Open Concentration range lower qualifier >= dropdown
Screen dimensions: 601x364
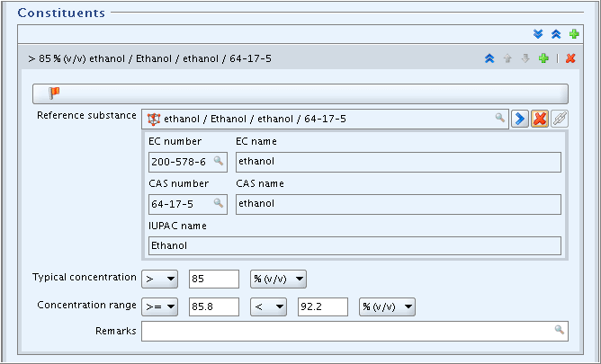coord(159,307)
